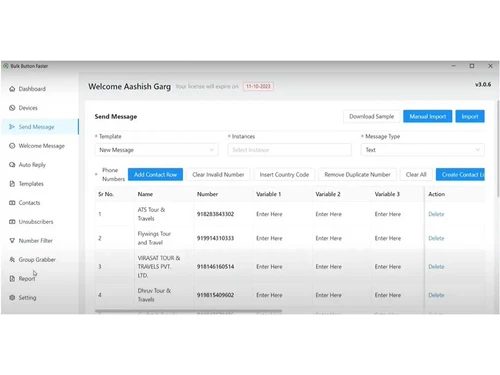500x375 pixels.
Task: Click the Unsubscribers sidebar icon
Action: coord(12,222)
